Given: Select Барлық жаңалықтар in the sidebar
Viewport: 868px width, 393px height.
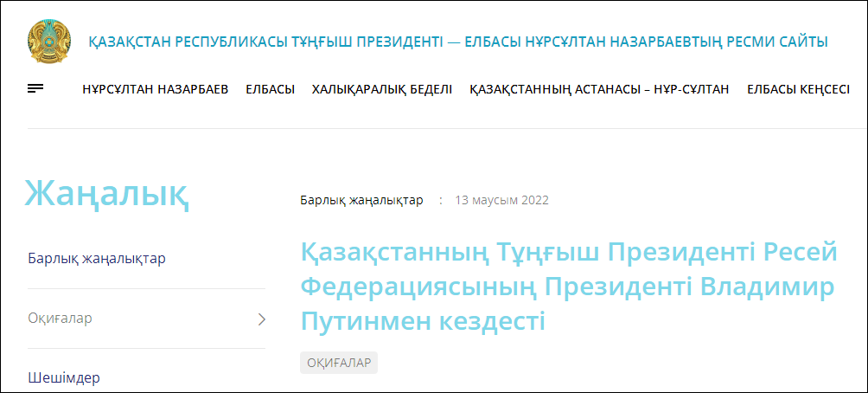Looking at the screenshot, I should [x=97, y=259].
